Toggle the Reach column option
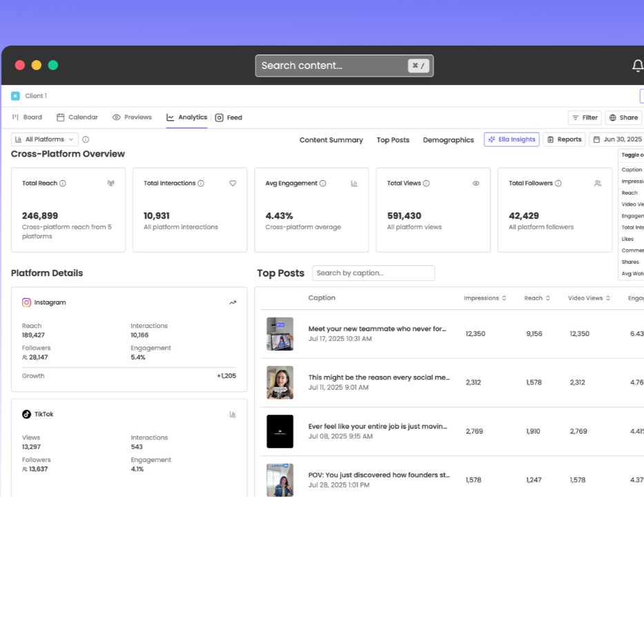 point(630,193)
